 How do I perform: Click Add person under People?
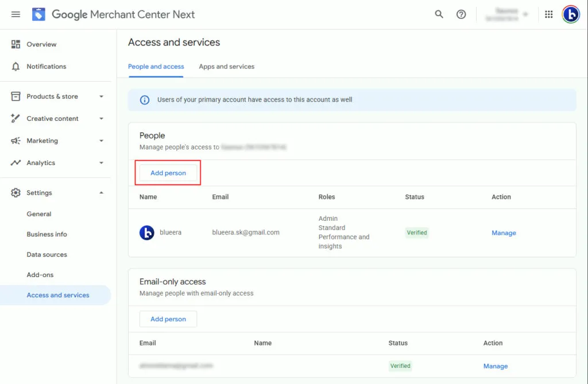168,173
